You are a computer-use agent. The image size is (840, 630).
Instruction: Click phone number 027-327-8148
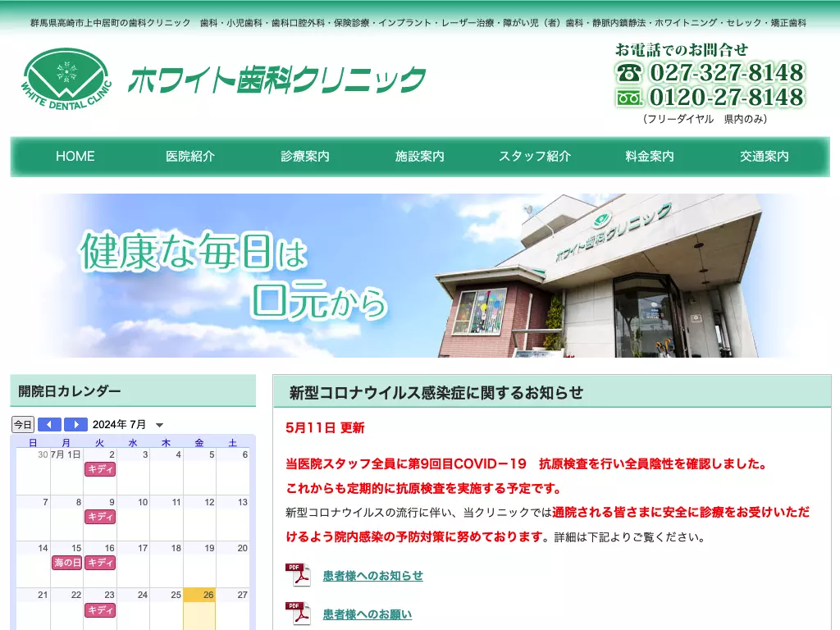727,72
